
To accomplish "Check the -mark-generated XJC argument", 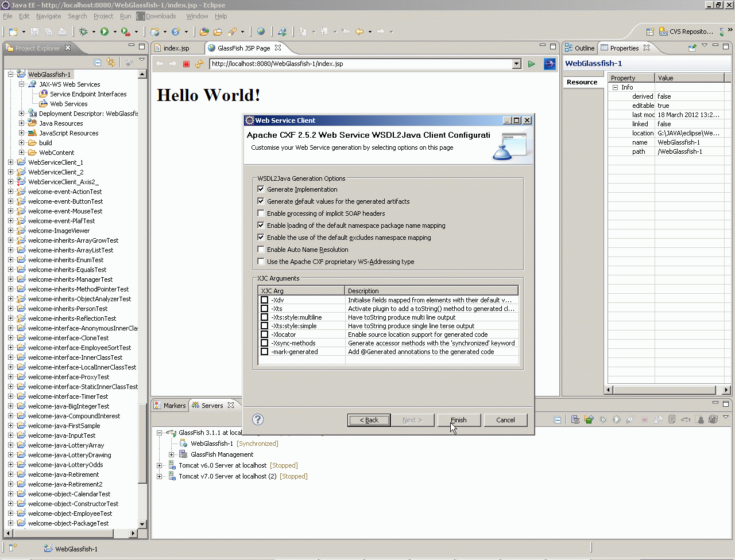I will [265, 352].
